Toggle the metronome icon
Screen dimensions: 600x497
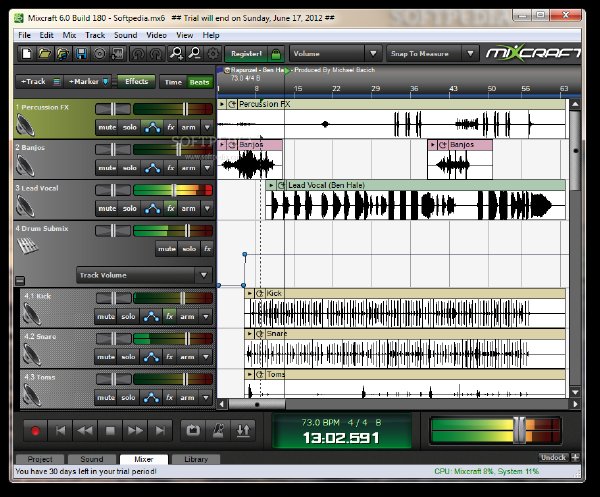pos(218,431)
